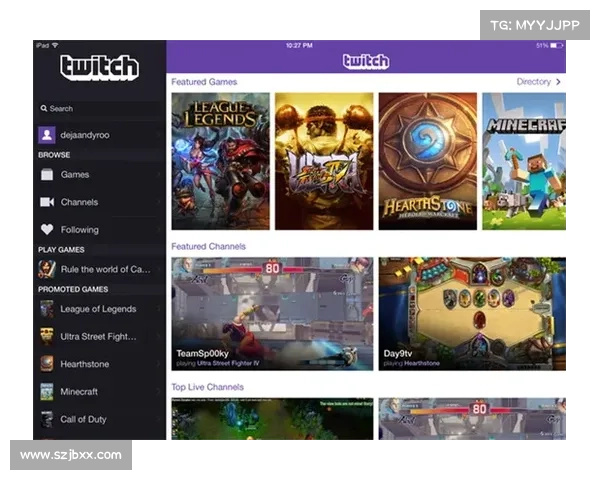Open the dejaandyroo account row
This screenshot has height=480, width=600.
[100, 135]
